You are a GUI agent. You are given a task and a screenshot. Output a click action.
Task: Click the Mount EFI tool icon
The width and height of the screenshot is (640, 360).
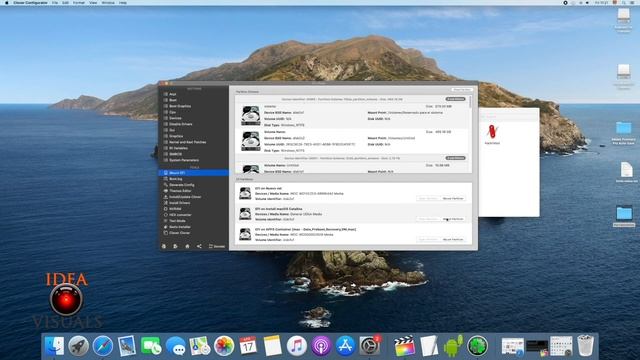tap(166, 173)
